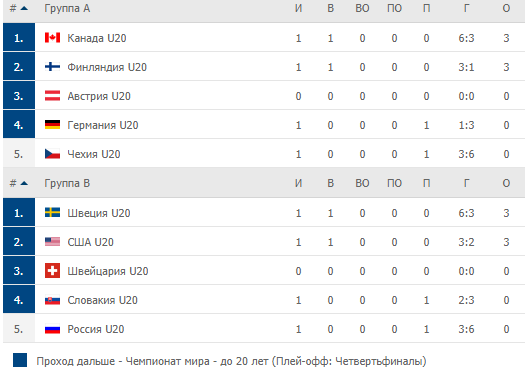Open США U20 team link
Viewport: 525px width, 383px height.
pyautogui.click(x=90, y=242)
